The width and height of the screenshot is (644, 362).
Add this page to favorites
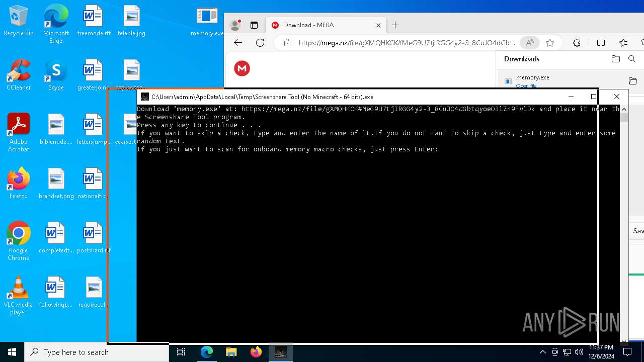point(550,43)
